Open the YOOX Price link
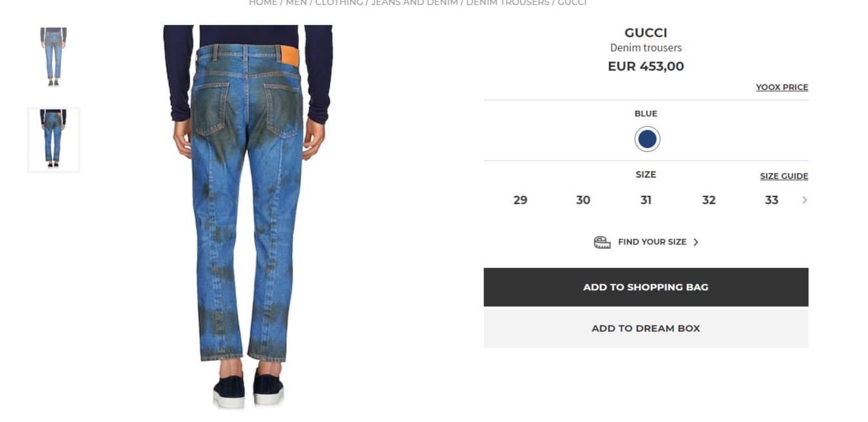Screen dimensions: 868x422 point(782,87)
